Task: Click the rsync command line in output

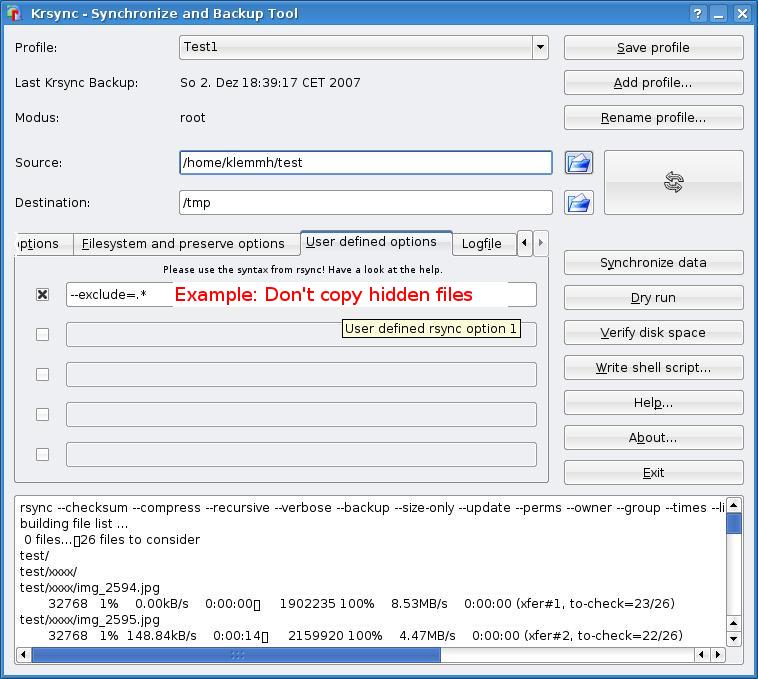Action: tap(372, 507)
